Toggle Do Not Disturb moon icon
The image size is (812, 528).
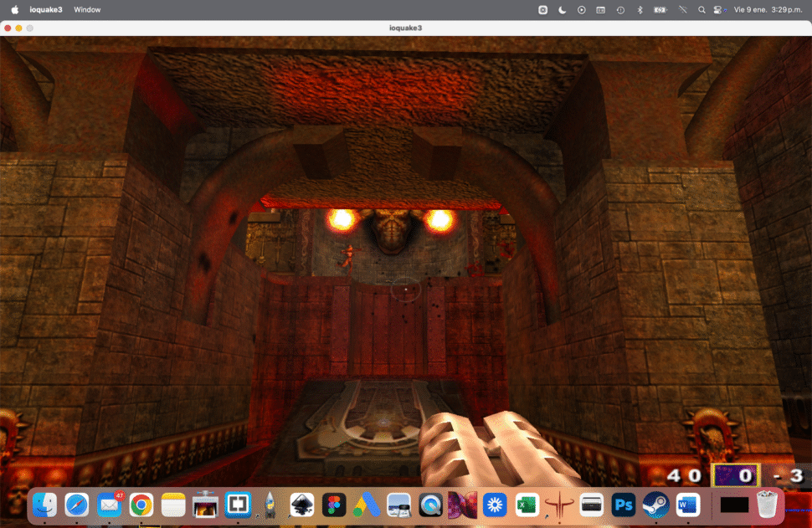pyautogui.click(x=563, y=10)
